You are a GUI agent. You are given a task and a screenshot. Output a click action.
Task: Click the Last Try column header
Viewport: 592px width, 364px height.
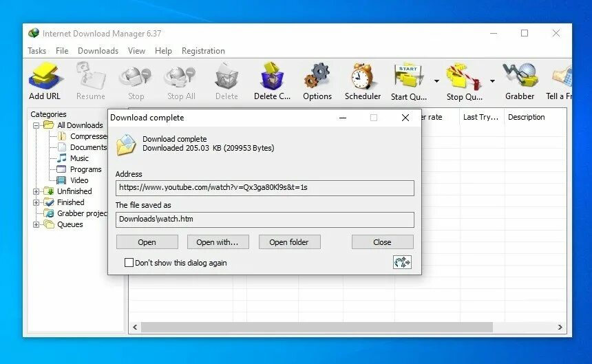[x=482, y=117]
